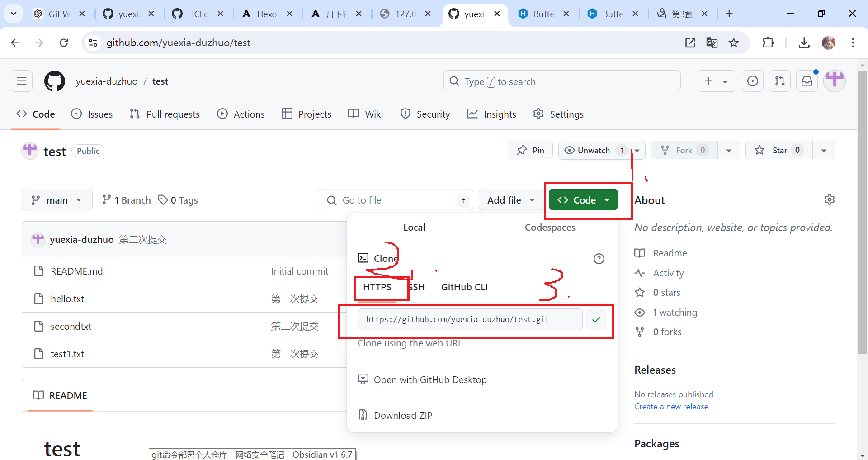Screen dimensions: 868x460
Task: Open the Issues tab
Action: coord(92,114)
